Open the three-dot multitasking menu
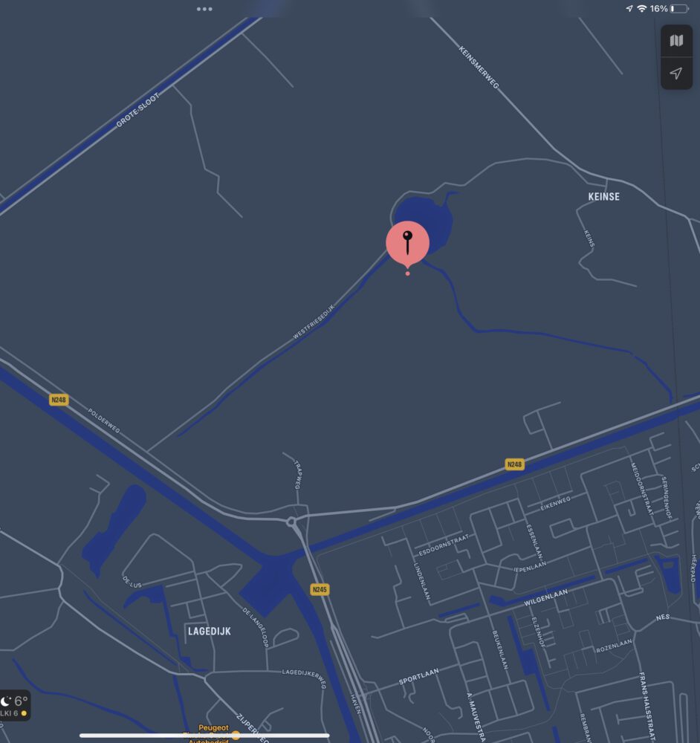Viewport: 700px width, 743px height. click(205, 9)
